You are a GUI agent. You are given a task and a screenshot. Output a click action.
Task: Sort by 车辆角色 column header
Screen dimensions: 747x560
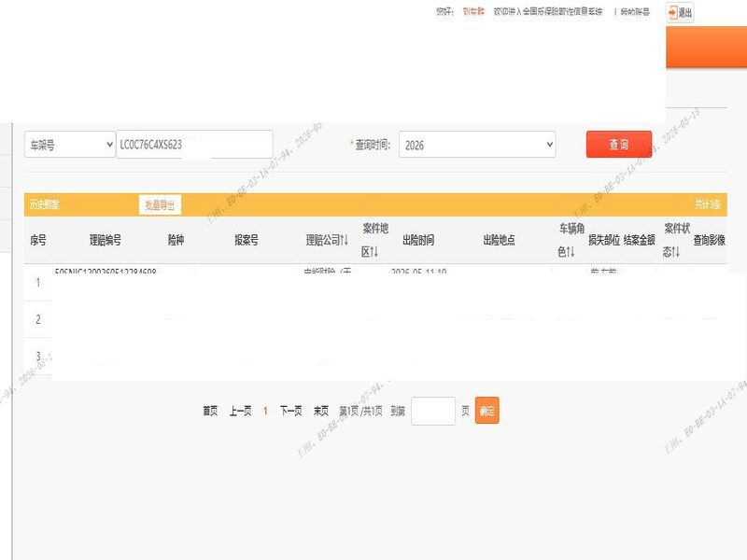pos(570,240)
